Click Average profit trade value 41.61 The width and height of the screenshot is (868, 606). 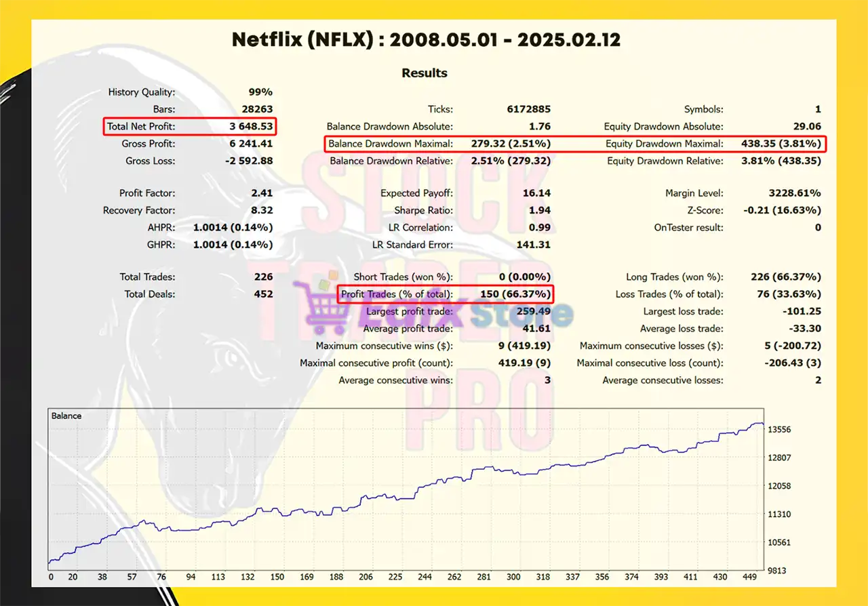(x=538, y=329)
